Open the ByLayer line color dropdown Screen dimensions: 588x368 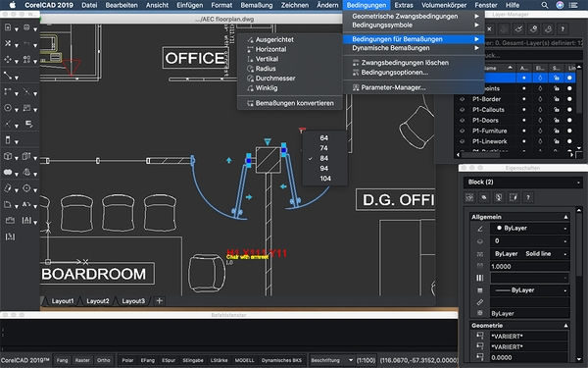point(530,229)
